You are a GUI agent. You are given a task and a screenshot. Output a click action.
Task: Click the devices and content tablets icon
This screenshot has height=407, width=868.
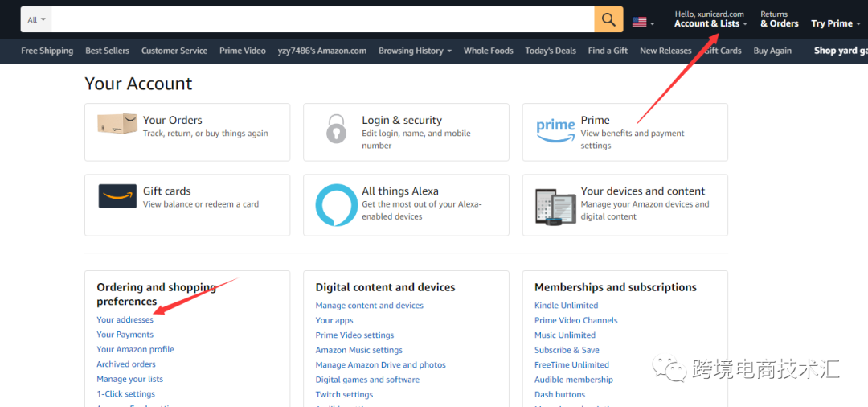pyautogui.click(x=556, y=207)
